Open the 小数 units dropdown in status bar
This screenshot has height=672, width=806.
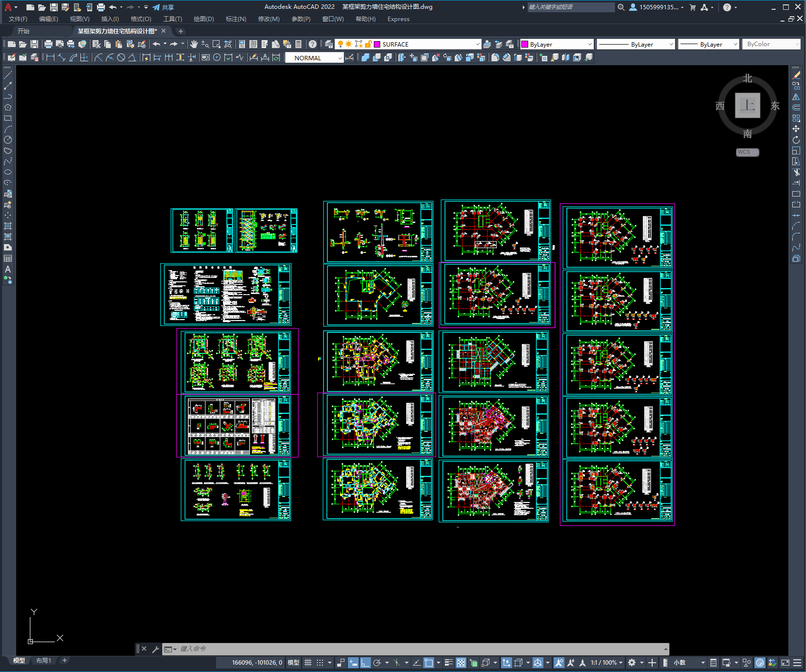689,663
